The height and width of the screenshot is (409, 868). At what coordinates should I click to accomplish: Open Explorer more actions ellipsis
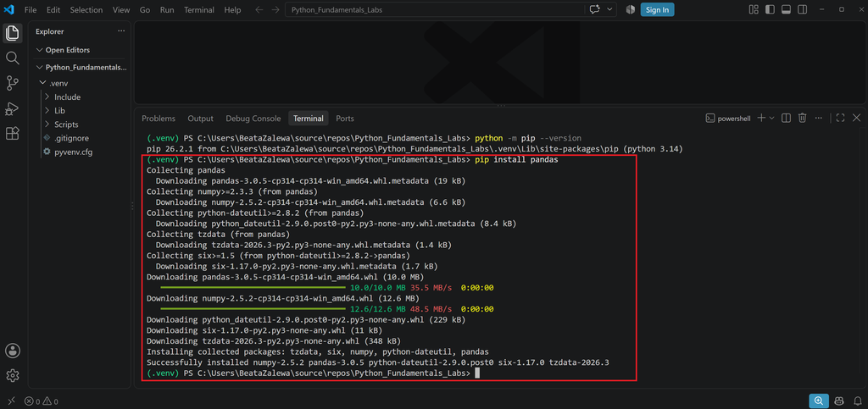coord(121,31)
